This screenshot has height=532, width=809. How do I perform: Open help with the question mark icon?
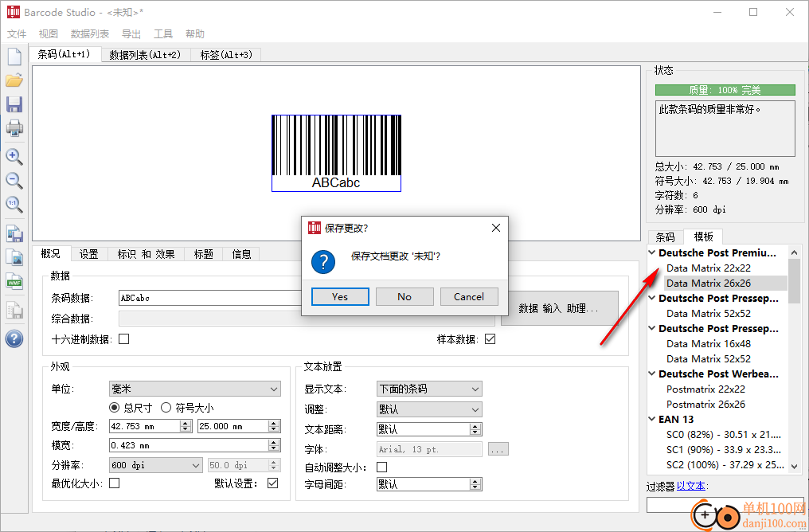(x=14, y=339)
